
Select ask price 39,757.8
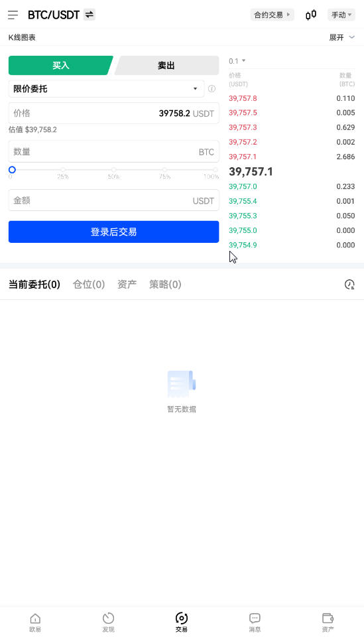243,98
